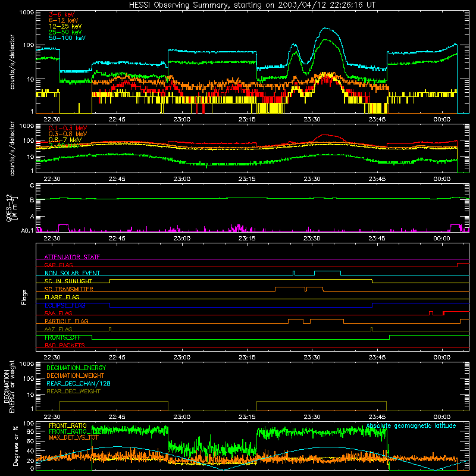This screenshot has width=476, height=476.
Task: Click the FRONTS_OFF flag label
Action: tap(62, 337)
